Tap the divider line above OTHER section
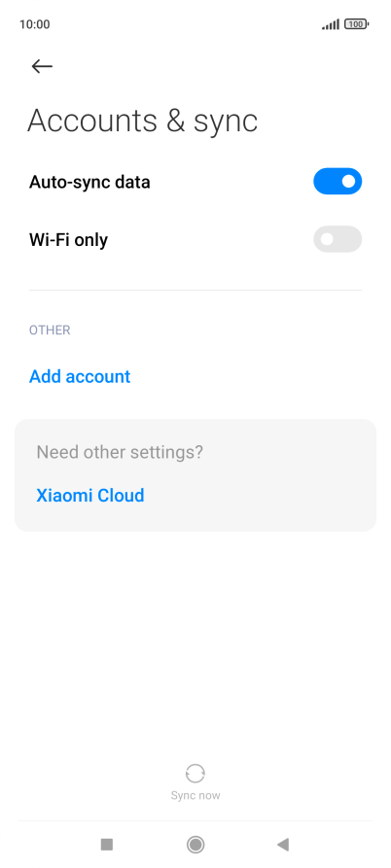 point(195,290)
